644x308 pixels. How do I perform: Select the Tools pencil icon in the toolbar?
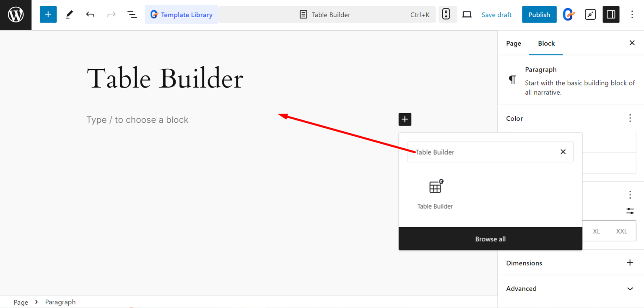(68, 14)
